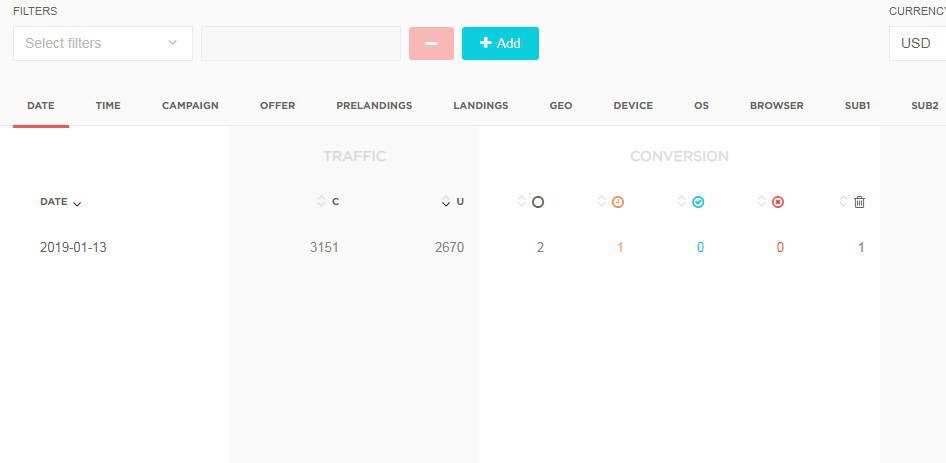
Task: Click trashed conversions value 1
Action: 861,247
